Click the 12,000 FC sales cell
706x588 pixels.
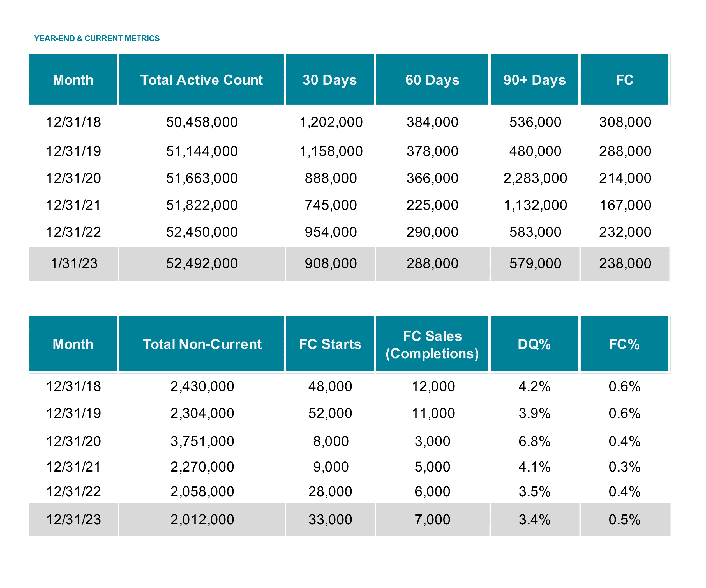coord(433,387)
